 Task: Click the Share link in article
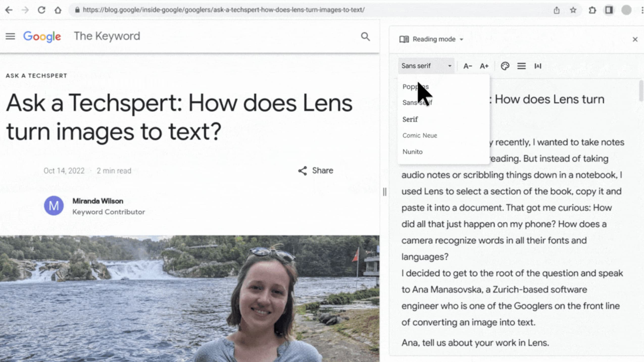pyautogui.click(x=316, y=171)
